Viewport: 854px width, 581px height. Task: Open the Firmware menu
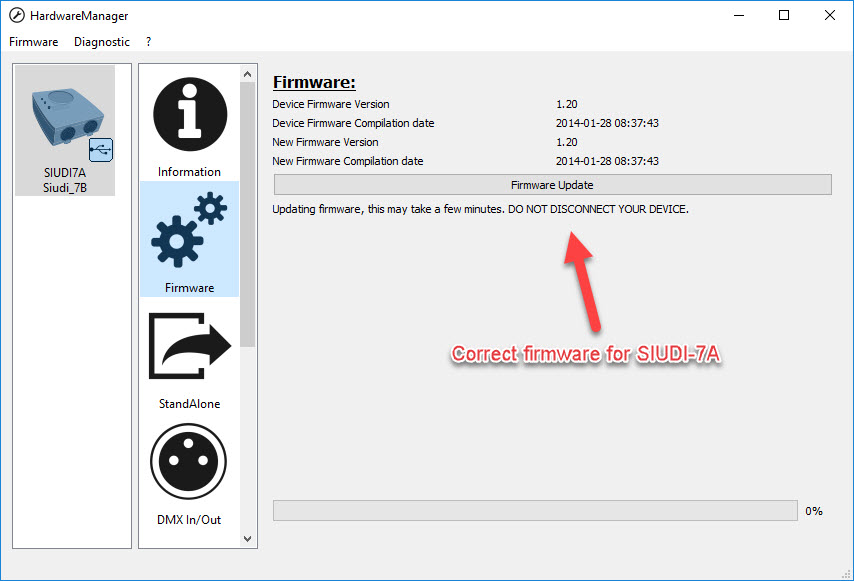click(34, 42)
